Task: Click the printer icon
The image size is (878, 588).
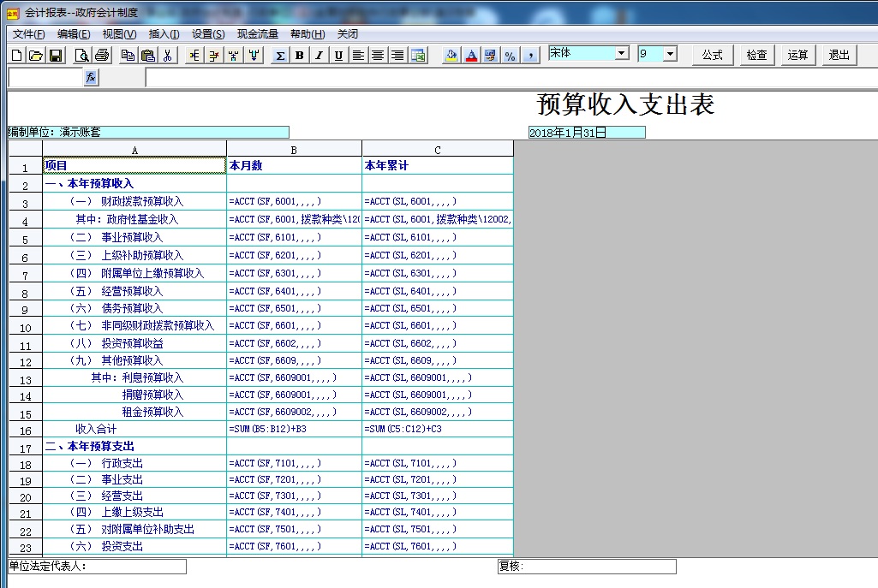Action: 102,56
